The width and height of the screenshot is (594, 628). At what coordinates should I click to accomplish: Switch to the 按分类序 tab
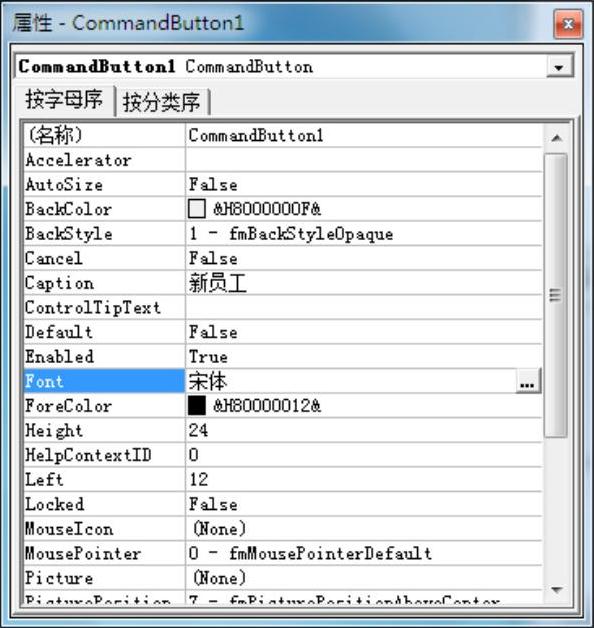click(x=162, y=102)
